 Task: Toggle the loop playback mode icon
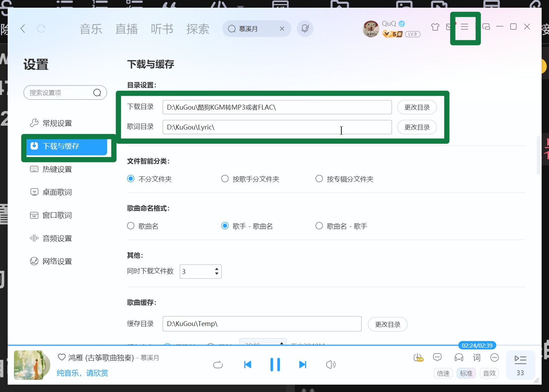218,365
